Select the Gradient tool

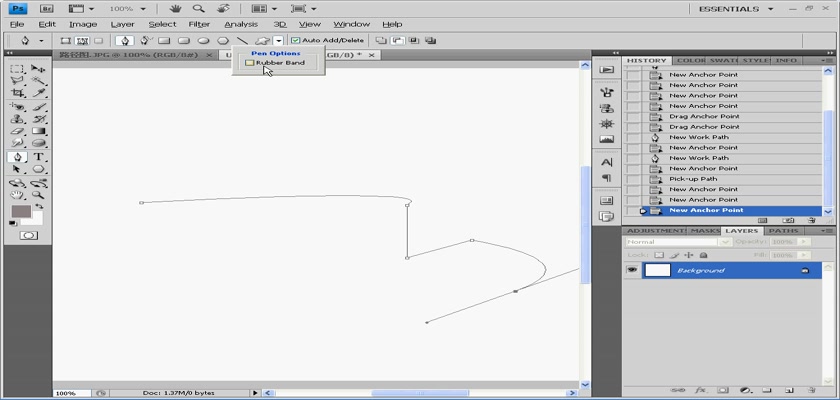coord(38,131)
